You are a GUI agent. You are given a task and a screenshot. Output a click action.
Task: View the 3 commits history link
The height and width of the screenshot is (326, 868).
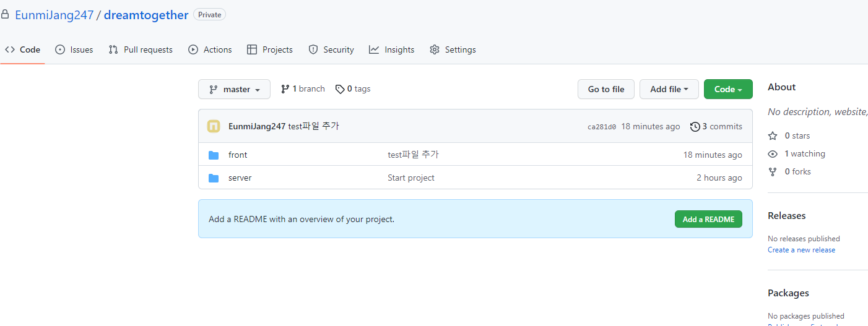click(716, 126)
